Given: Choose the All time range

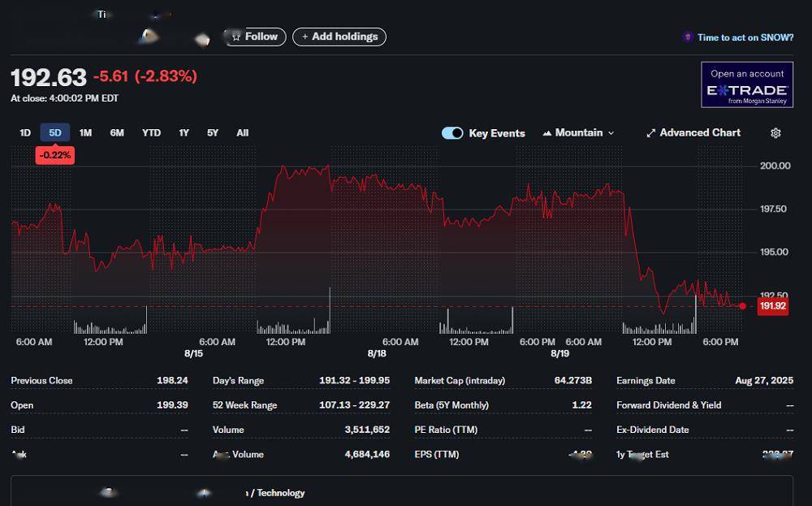Looking at the screenshot, I should point(242,133).
